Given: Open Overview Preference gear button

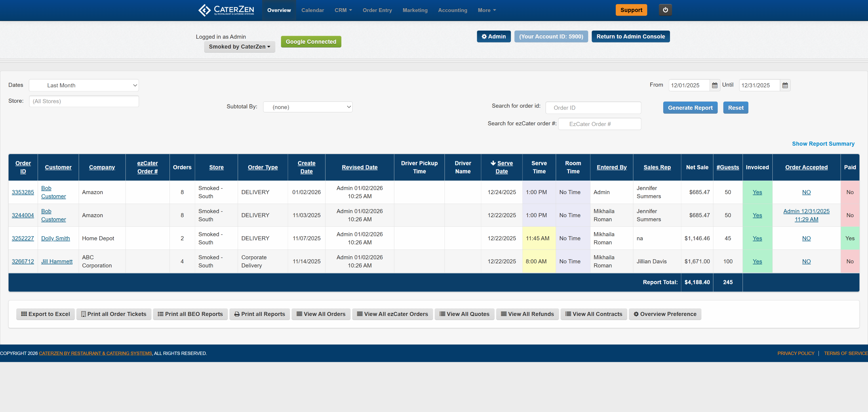Looking at the screenshot, I should 665,314.
